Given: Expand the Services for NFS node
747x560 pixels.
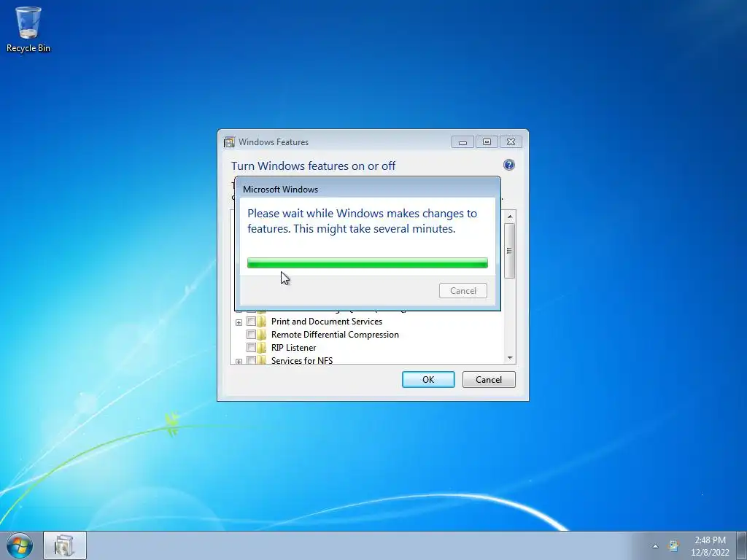Looking at the screenshot, I should click(x=239, y=362).
